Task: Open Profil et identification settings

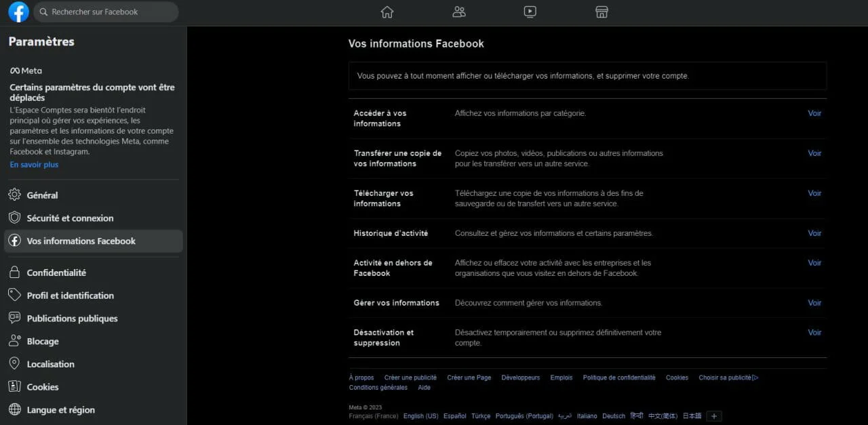Action: 70,295
